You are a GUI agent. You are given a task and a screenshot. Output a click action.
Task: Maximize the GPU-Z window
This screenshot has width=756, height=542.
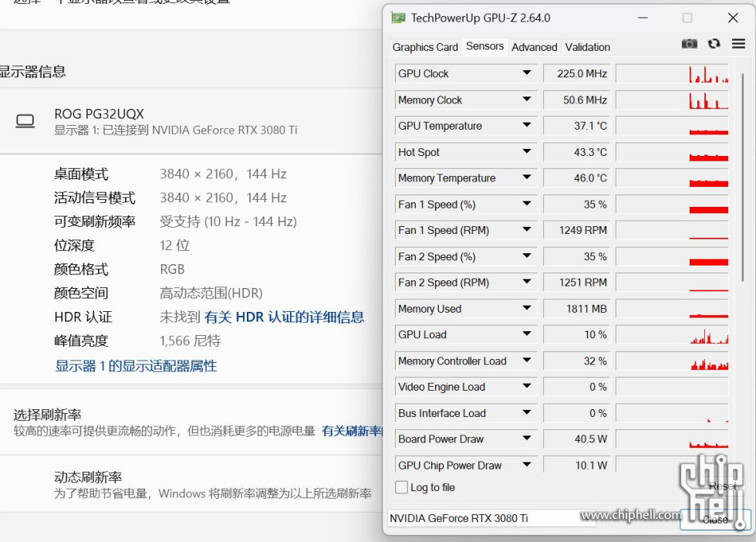[687, 18]
